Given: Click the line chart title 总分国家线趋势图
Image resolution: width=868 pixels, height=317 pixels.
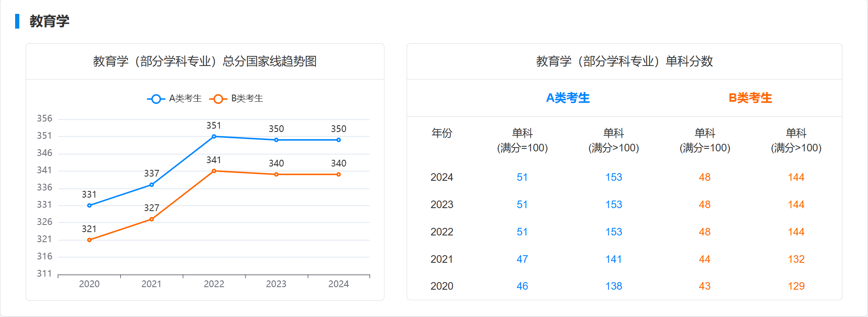Looking at the screenshot, I should pyautogui.click(x=205, y=61).
